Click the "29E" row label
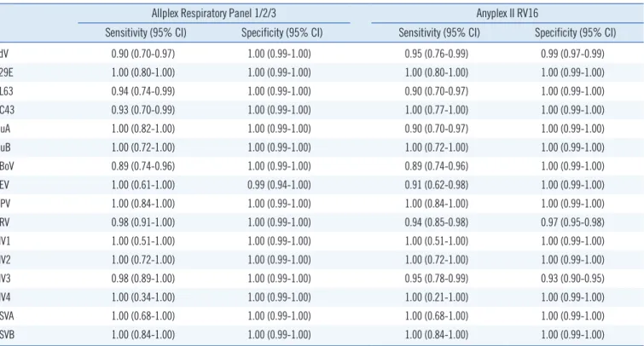644x346 pixels. 7,72
